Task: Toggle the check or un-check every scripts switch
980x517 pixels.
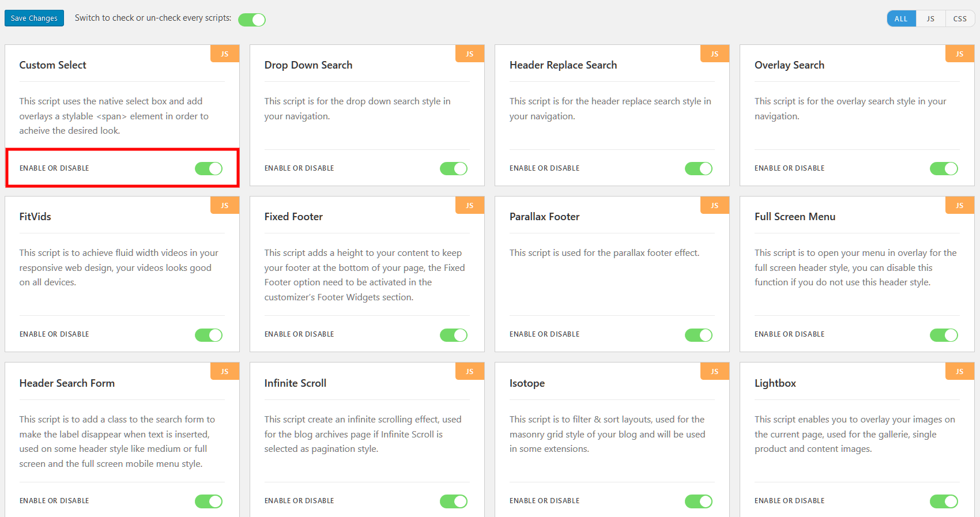Action: (252, 20)
